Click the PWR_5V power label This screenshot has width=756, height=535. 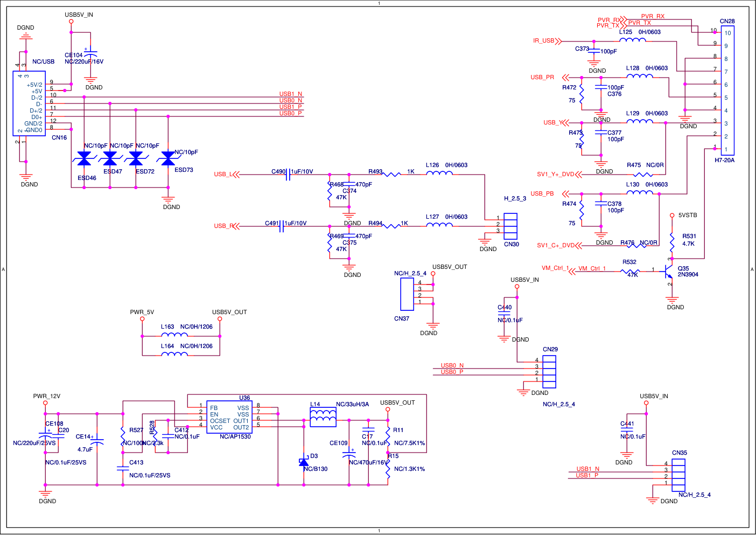[x=142, y=312]
